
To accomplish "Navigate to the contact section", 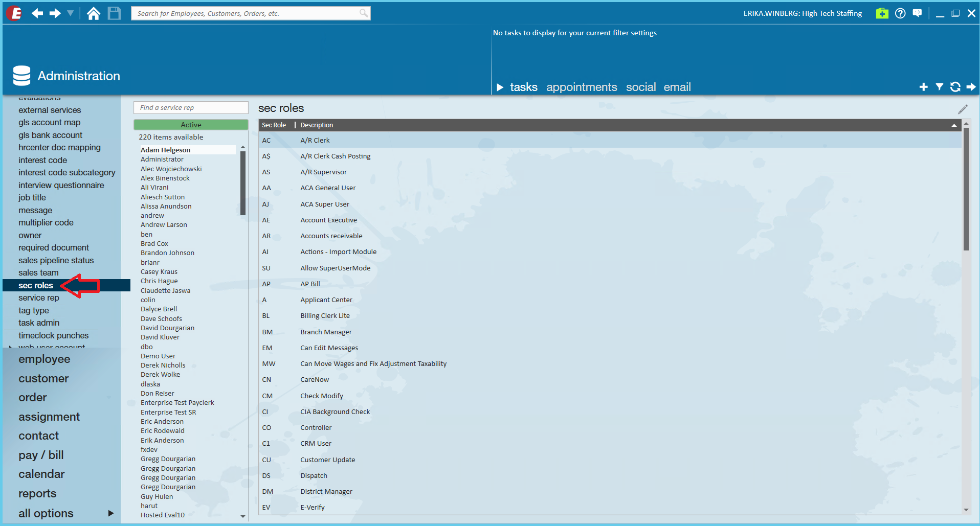I will (39, 436).
